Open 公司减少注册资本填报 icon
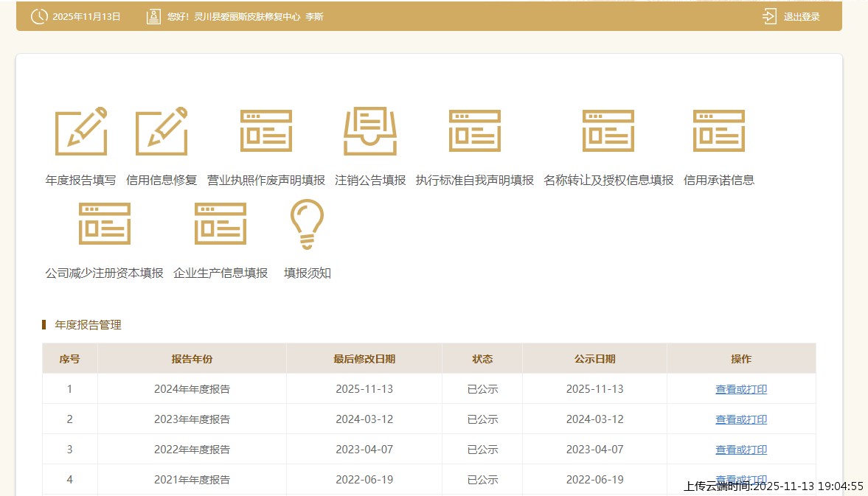The height and width of the screenshot is (496, 868). pyautogui.click(x=104, y=224)
